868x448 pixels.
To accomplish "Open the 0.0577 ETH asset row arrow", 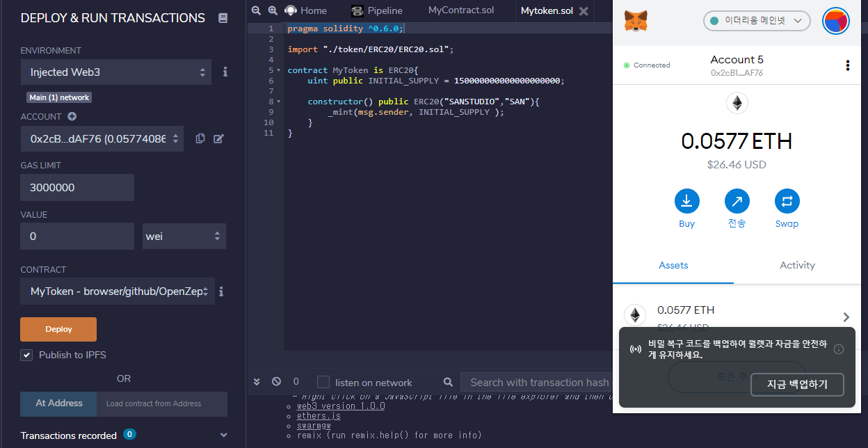I will pos(846,317).
